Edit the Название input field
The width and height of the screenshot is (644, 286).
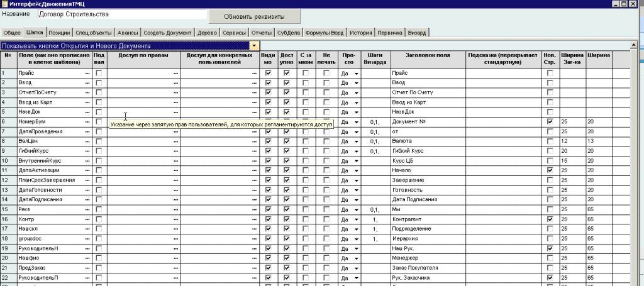coord(121,14)
